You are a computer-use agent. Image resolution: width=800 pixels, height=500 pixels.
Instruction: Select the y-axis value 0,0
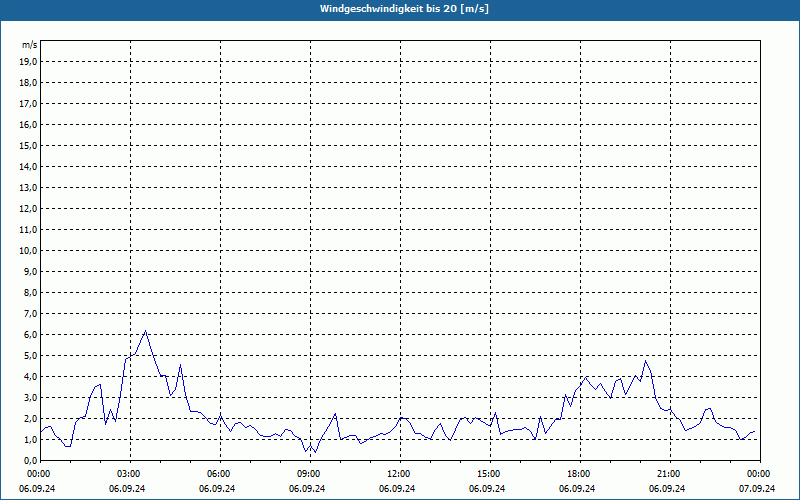pos(31,460)
